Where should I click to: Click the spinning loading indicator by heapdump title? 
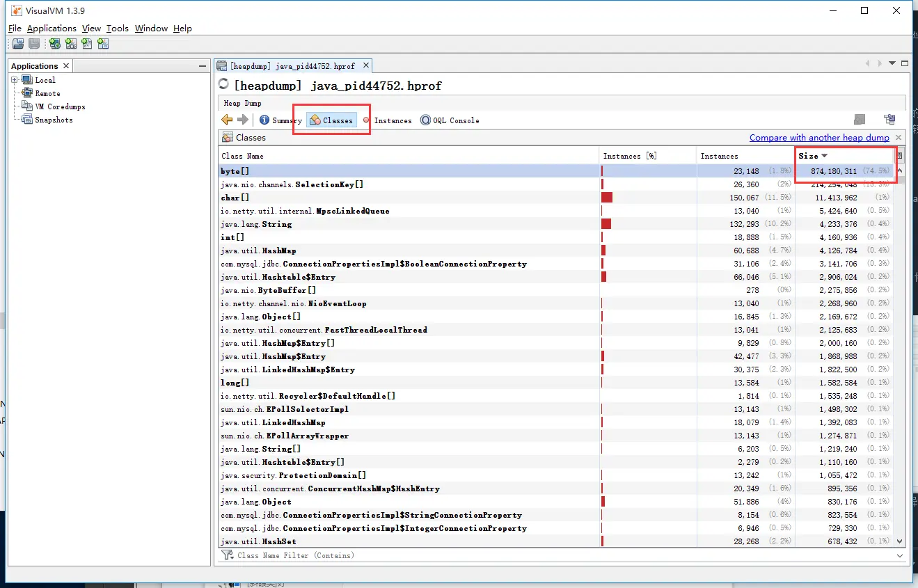point(223,84)
